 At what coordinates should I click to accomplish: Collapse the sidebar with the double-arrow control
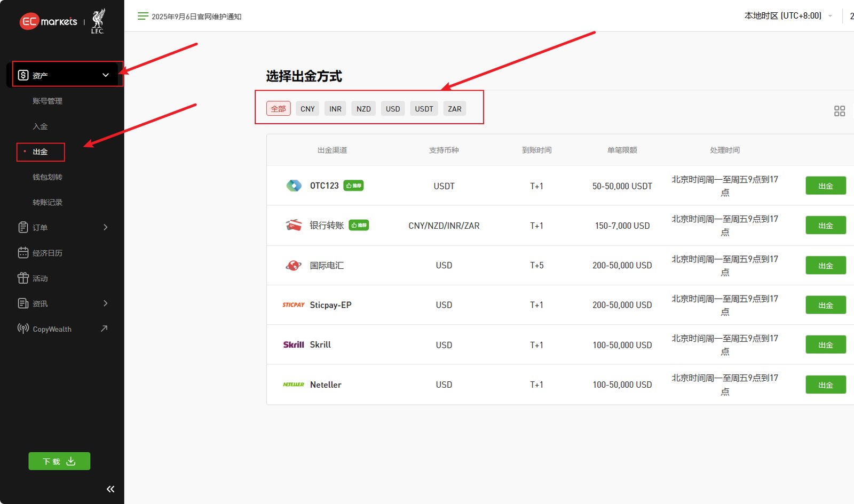pos(110,489)
